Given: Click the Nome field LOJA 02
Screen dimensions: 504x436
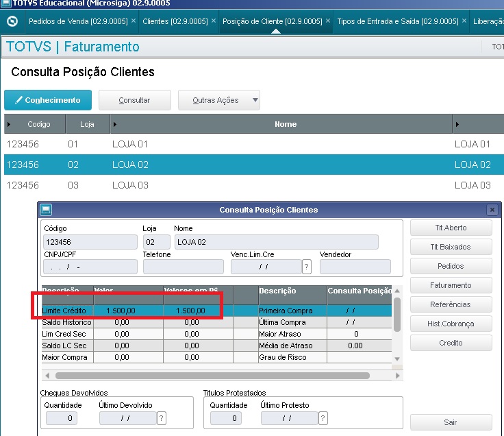Looking at the screenshot, I should (277, 242).
